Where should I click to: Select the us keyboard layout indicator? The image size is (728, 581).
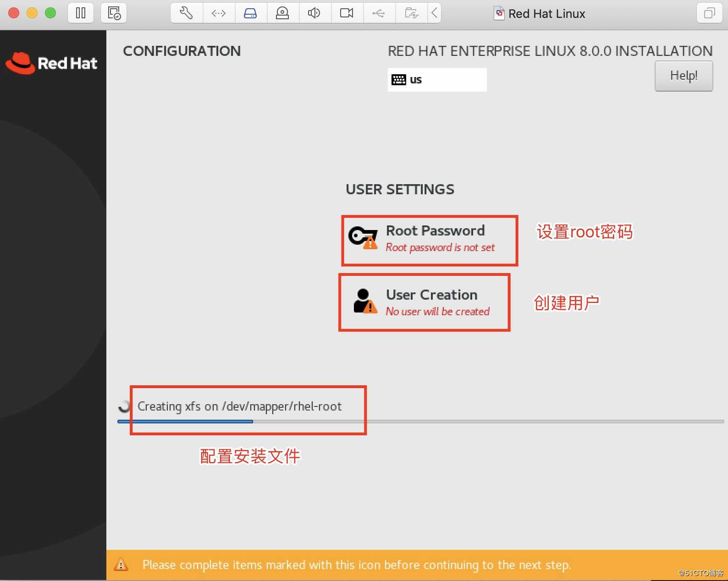pos(437,80)
